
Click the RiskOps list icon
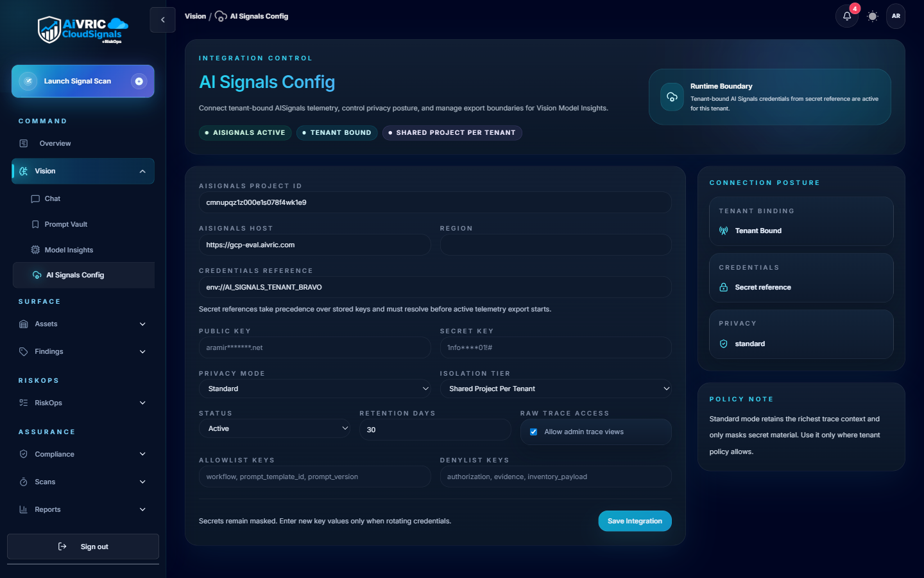24,403
